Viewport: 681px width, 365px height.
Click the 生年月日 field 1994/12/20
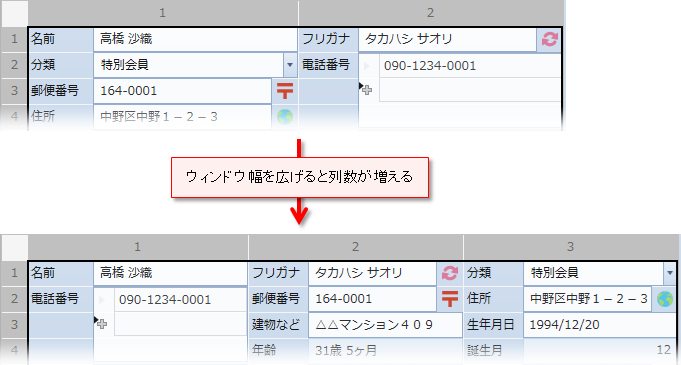[600, 325]
